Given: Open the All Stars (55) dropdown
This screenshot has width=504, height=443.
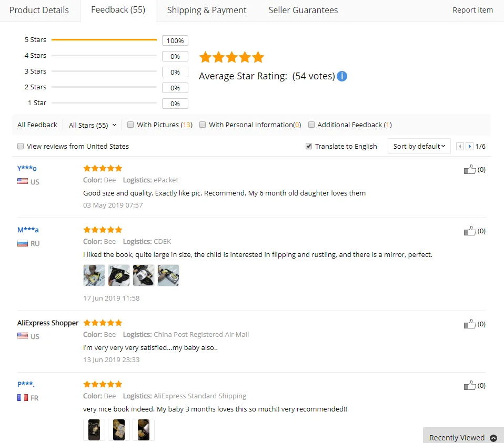Looking at the screenshot, I should point(93,125).
